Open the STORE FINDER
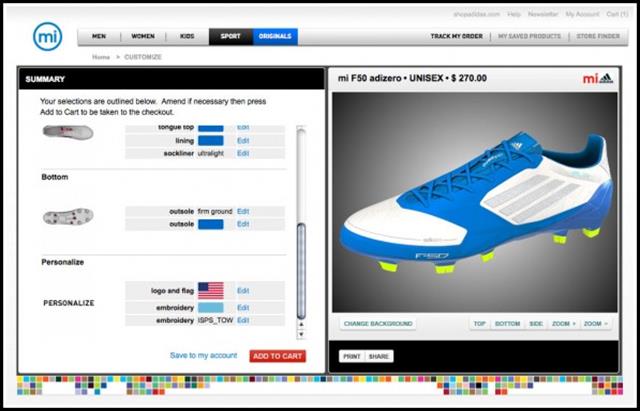640x411 pixels. (x=598, y=36)
